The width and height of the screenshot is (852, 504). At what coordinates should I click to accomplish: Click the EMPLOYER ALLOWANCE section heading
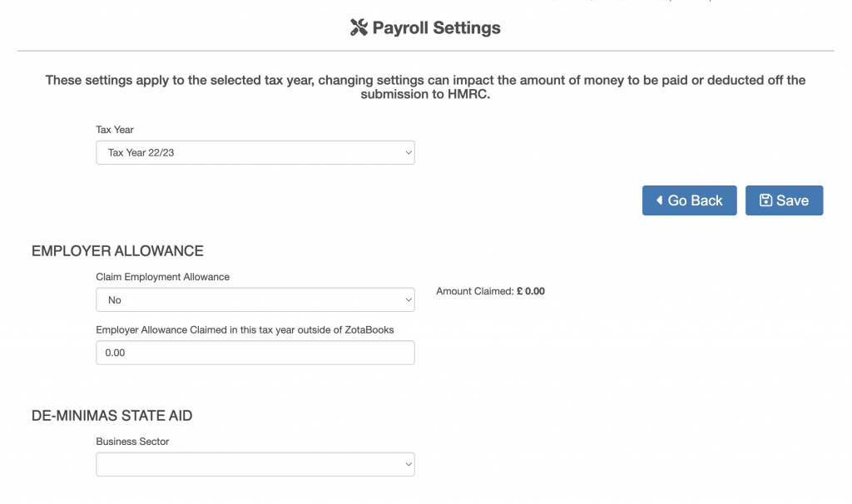(117, 251)
